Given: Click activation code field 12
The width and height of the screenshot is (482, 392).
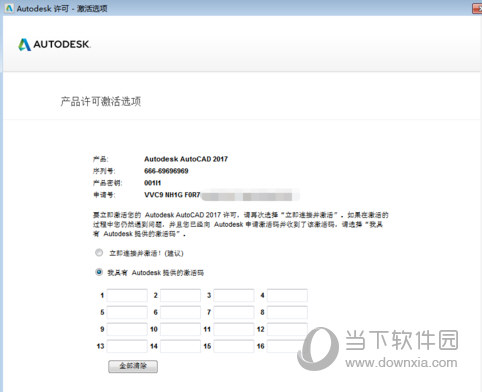Looking at the screenshot, I should point(287,329).
